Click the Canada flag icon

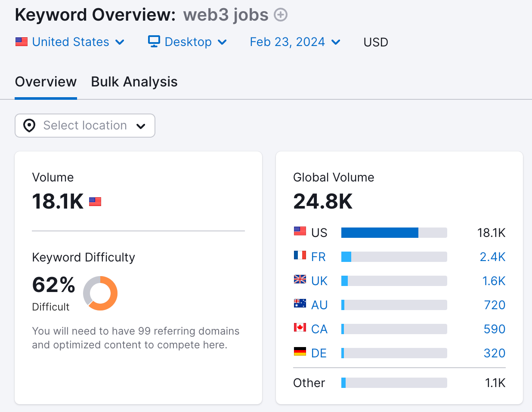point(300,327)
